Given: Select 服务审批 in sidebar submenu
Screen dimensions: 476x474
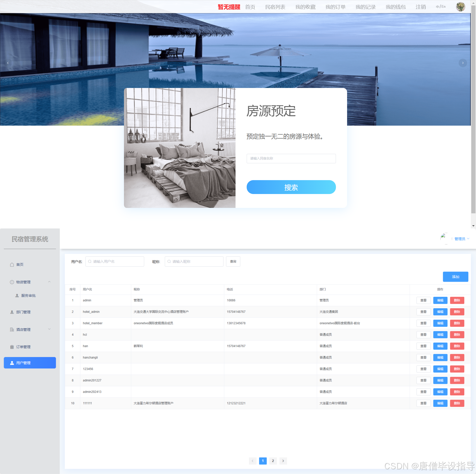Looking at the screenshot, I should click(28, 296).
